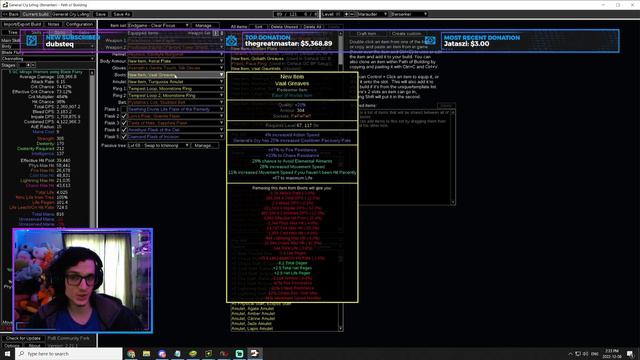The image size is (640, 360).
Task: Open the Ring 1 slot dropdown
Action: click(x=176, y=89)
